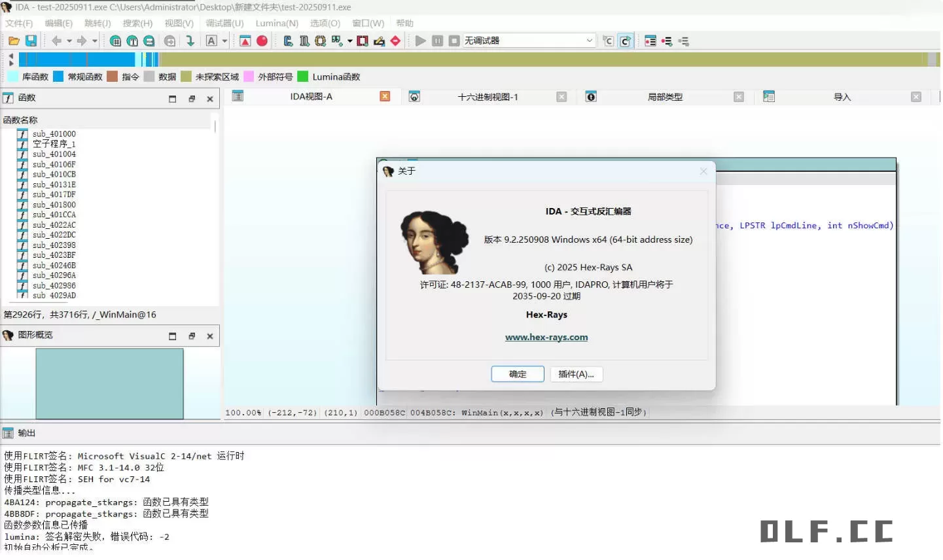Image resolution: width=943 pixels, height=560 pixels.
Task: Switch to the 导入 tab
Action: (842, 96)
